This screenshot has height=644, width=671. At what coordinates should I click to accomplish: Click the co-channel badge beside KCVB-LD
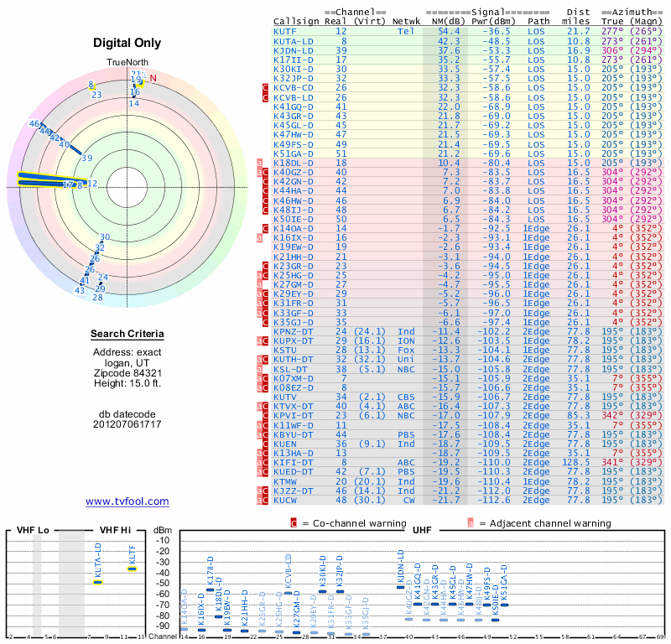265,97
